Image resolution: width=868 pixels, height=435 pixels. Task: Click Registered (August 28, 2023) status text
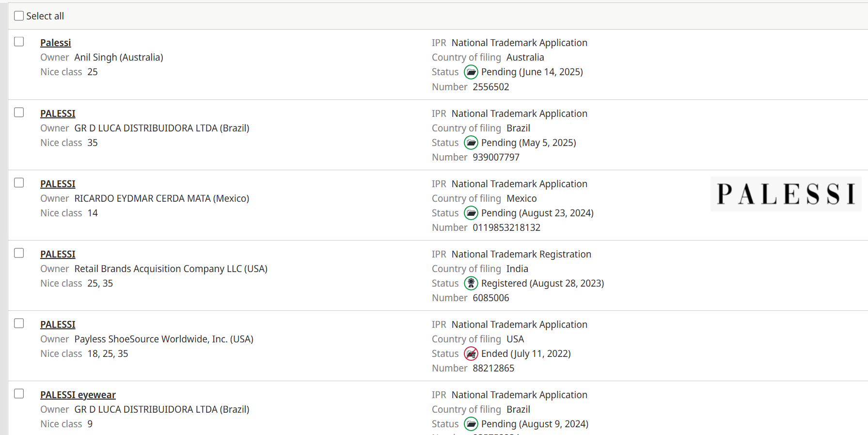pyautogui.click(x=542, y=283)
